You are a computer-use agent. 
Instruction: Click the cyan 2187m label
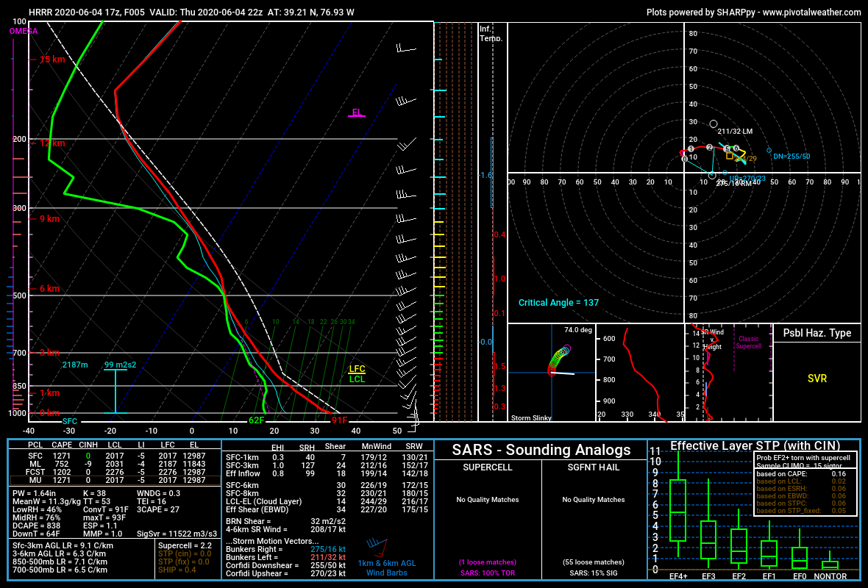coord(75,365)
